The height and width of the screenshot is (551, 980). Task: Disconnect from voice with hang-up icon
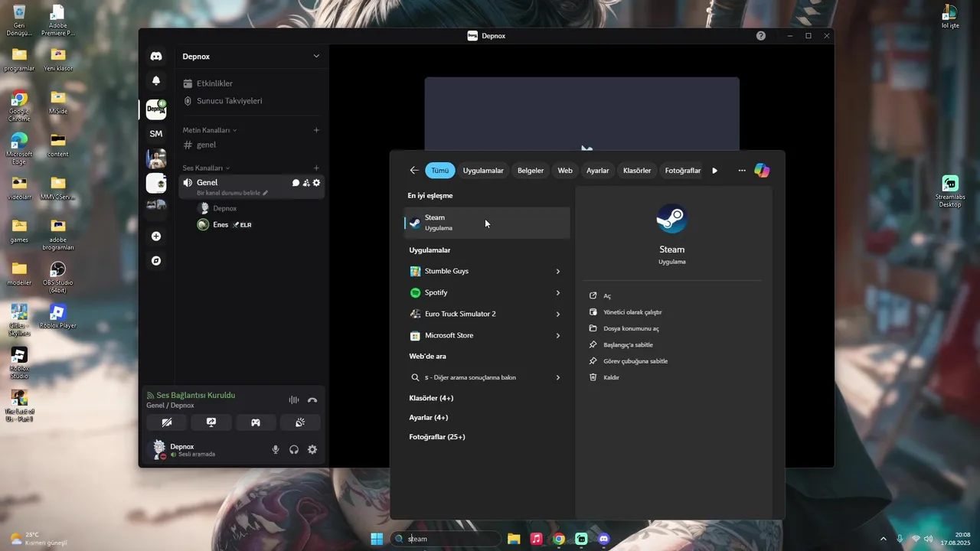(312, 400)
